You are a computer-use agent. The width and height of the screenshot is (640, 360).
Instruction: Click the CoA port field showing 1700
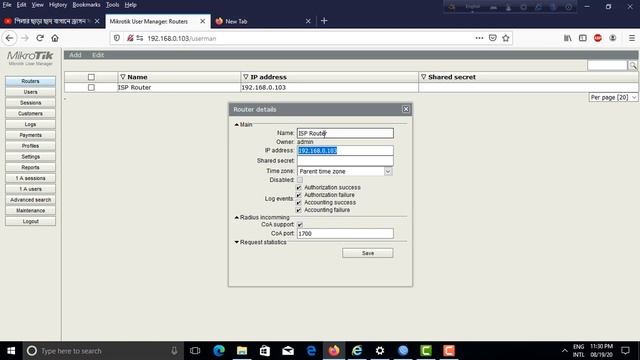[x=345, y=233]
